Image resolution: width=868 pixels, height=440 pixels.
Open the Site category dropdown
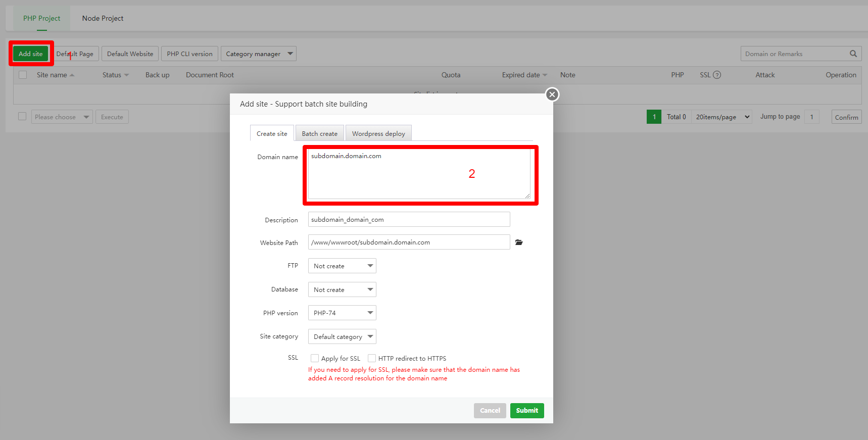click(342, 336)
